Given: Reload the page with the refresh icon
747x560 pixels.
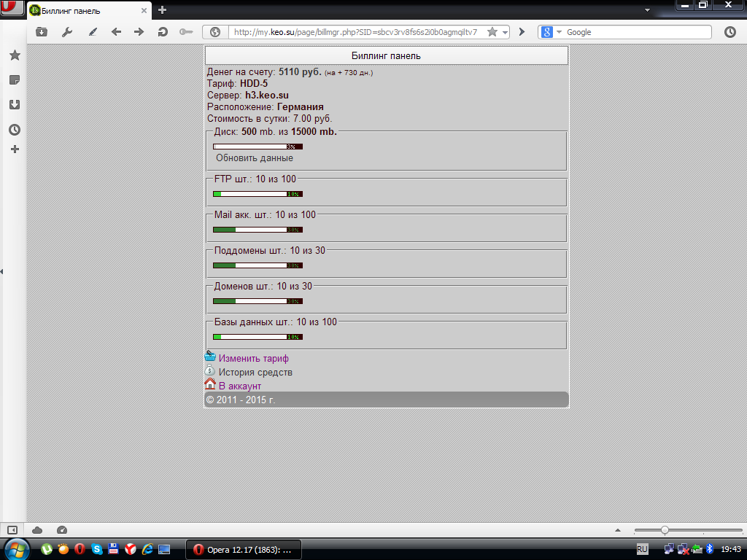Looking at the screenshot, I should click(x=163, y=32).
